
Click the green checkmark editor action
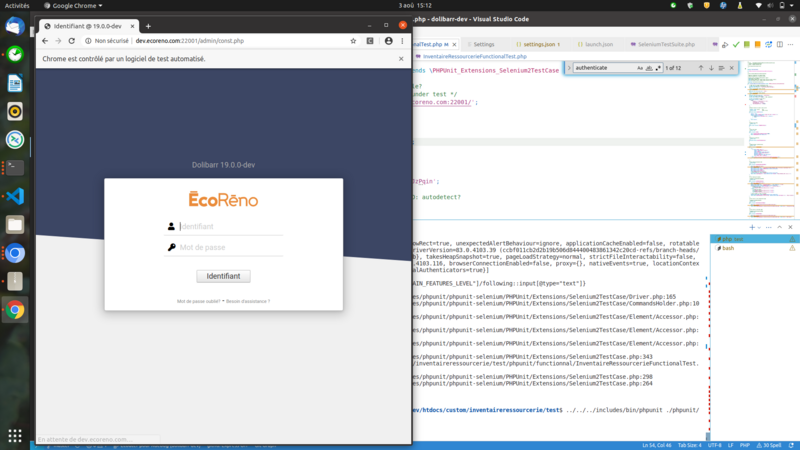tap(736, 45)
